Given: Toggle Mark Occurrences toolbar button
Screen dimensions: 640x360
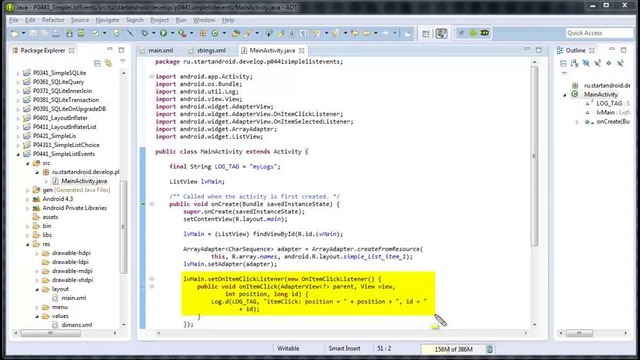Looking at the screenshot, I should pyautogui.click(x=281, y=33).
